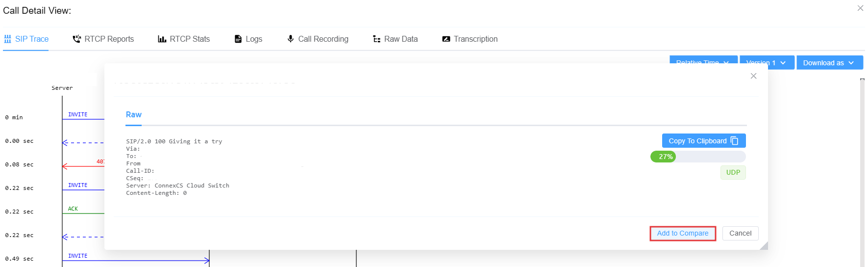Click the Logs document icon
The image size is (868, 267).
click(238, 39)
